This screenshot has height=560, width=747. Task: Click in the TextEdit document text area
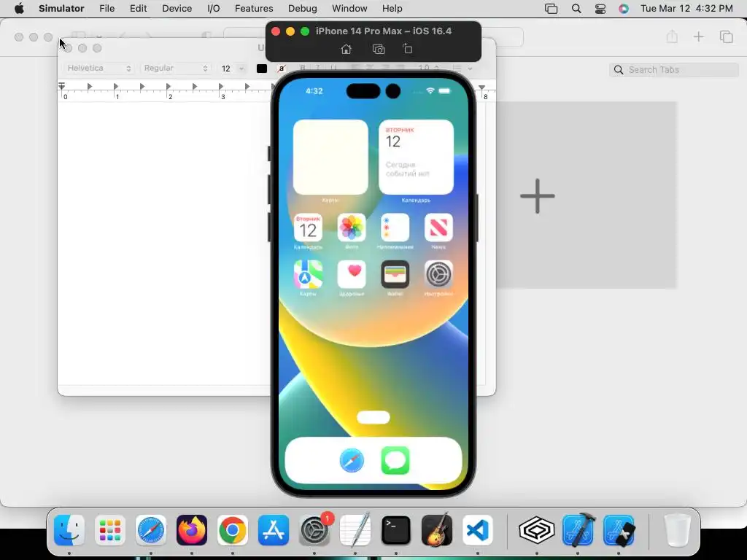(164, 243)
